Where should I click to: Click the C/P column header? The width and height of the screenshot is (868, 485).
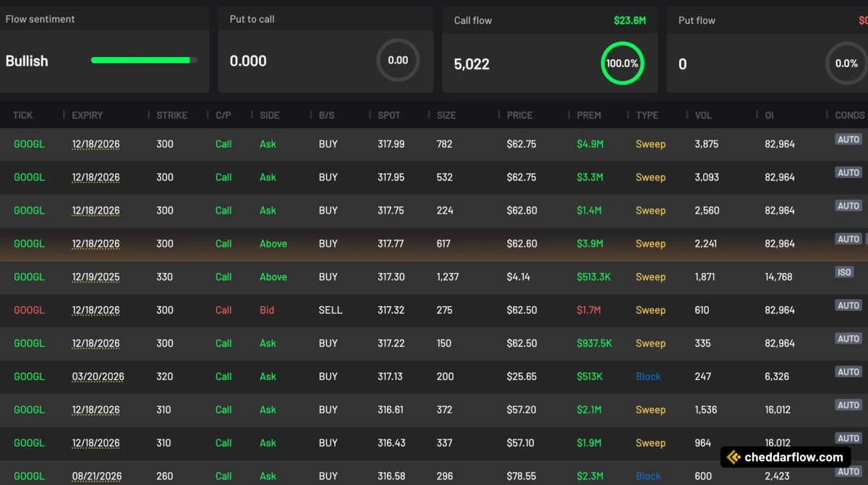coord(224,115)
